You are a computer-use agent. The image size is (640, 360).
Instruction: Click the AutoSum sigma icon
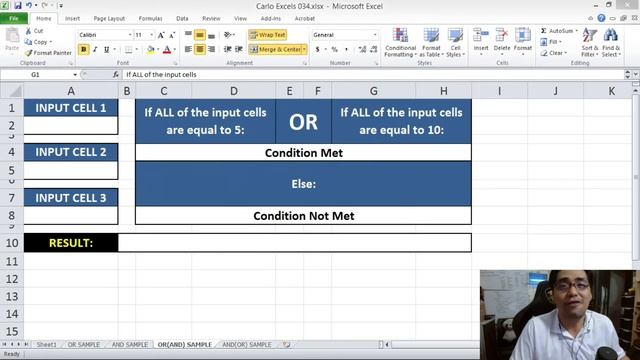[x=544, y=31]
